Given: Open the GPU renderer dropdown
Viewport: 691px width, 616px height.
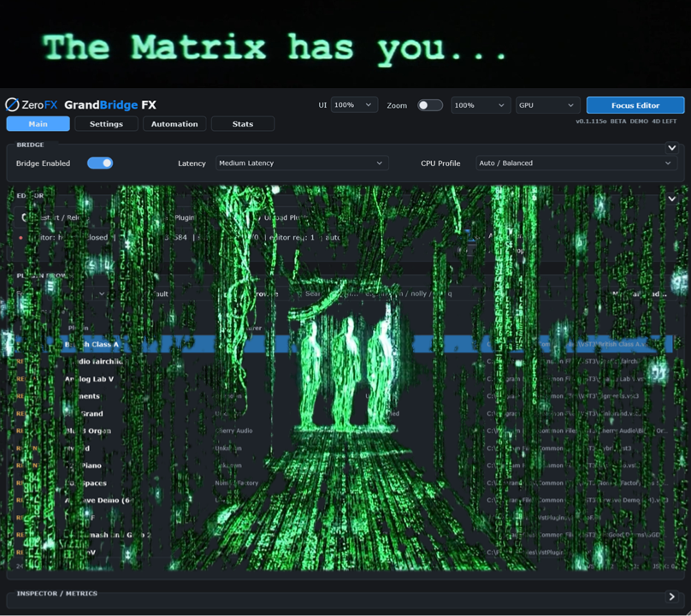Looking at the screenshot, I should coord(547,105).
